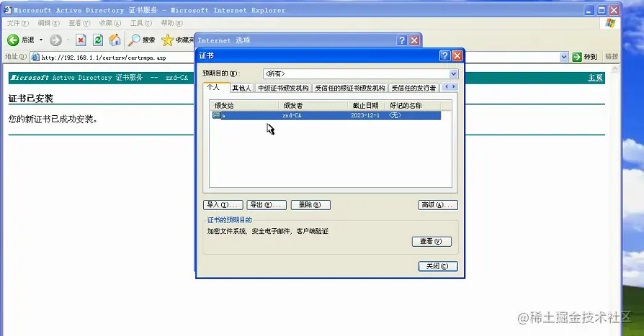Click the IE Forward arrow icon
Viewport: 644px width, 336px height.
[x=55, y=40]
